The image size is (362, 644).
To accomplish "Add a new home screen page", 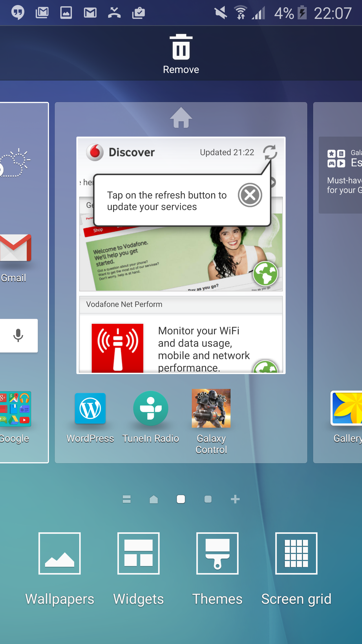I will tap(235, 499).
